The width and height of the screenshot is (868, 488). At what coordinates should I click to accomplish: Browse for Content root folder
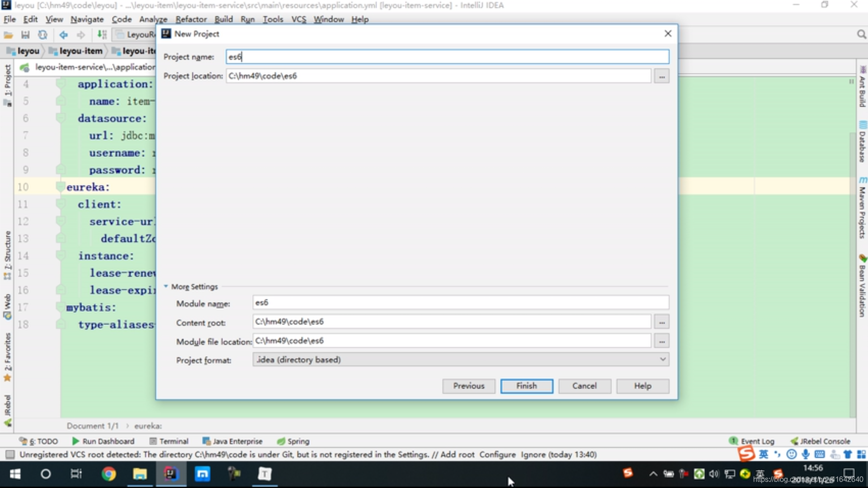tap(661, 322)
